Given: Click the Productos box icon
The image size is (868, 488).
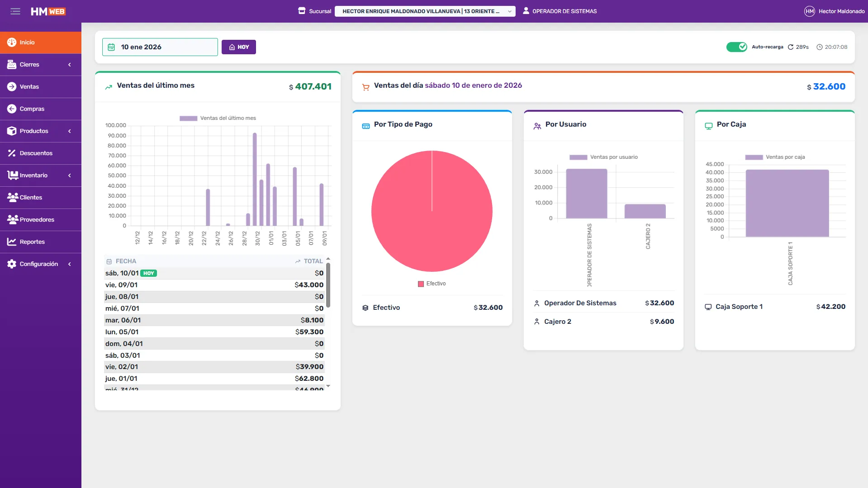Looking at the screenshot, I should tap(12, 131).
